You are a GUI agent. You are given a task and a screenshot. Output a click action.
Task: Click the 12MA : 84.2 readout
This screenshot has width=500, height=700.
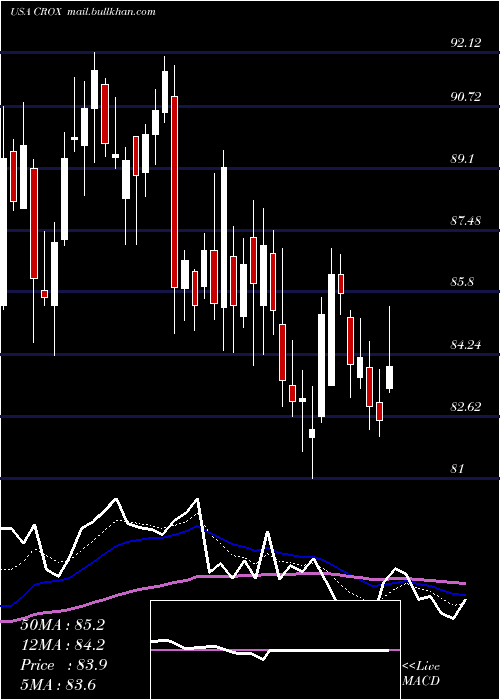pyautogui.click(x=62, y=645)
